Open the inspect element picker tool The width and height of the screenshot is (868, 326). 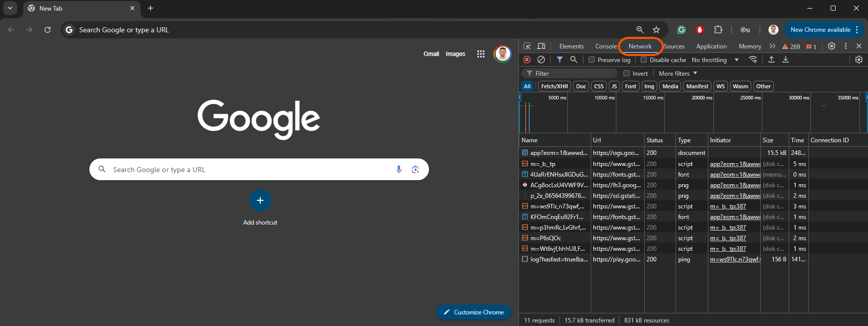point(527,46)
